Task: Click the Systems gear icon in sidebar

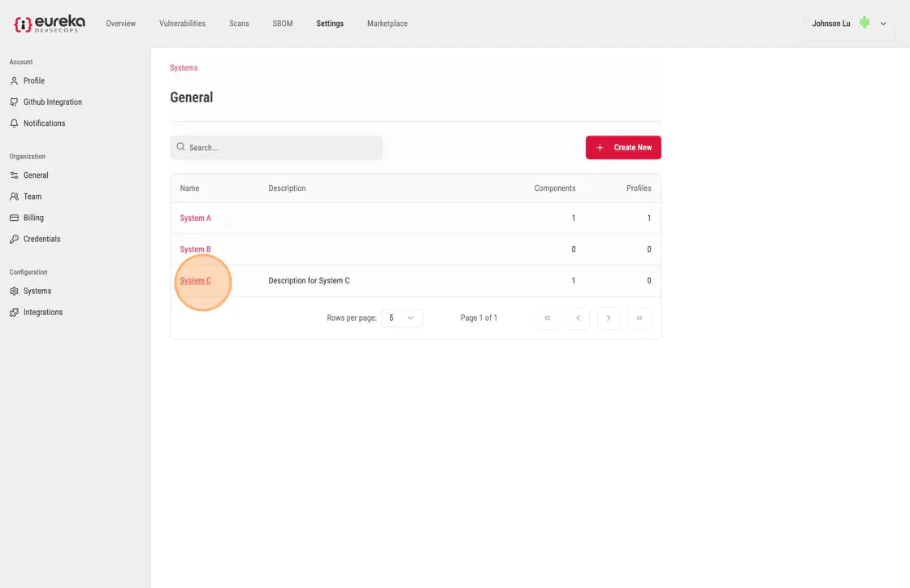Action: 14,291
